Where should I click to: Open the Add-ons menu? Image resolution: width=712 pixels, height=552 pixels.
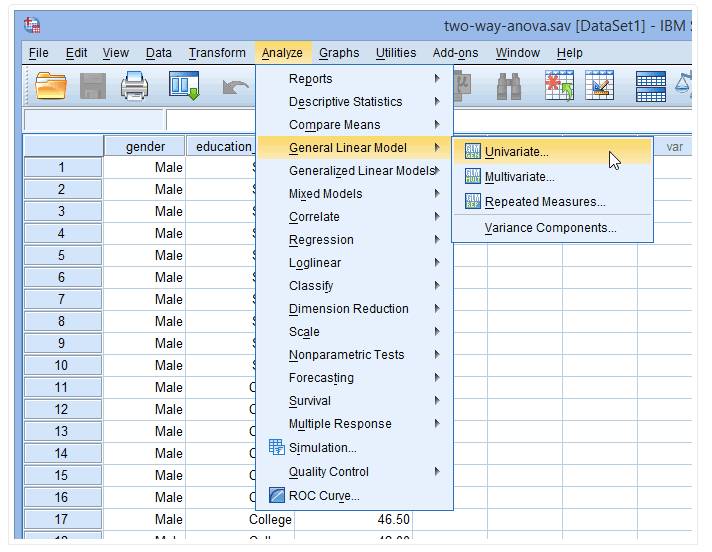point(455,53)
